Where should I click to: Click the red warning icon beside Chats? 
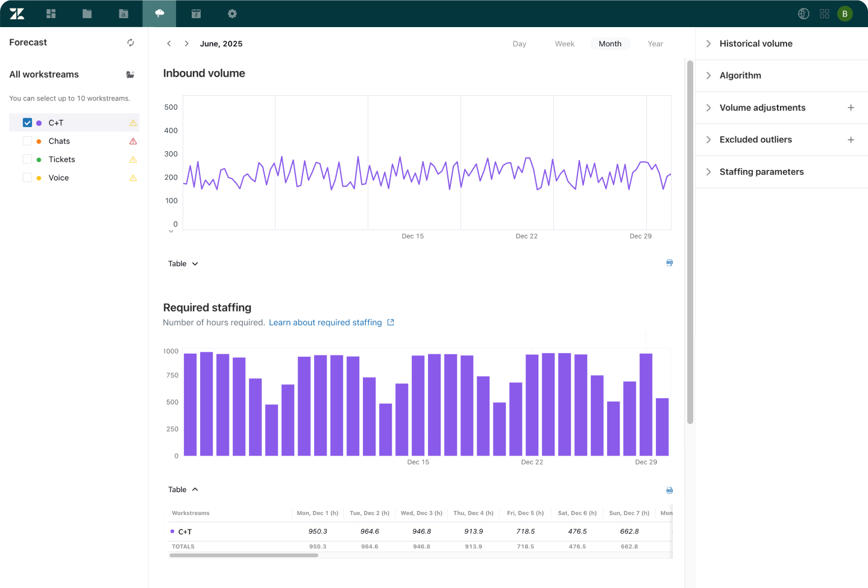click(133, 142)
